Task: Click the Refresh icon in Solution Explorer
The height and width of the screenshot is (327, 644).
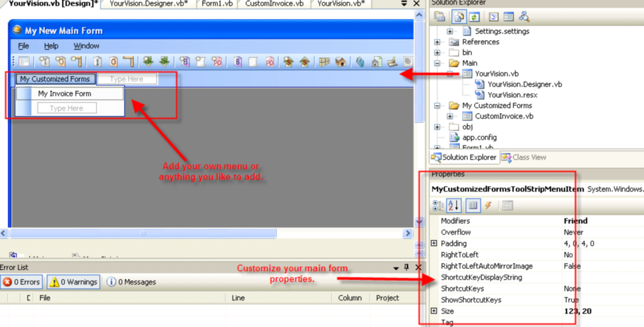Action: point(474,17)
